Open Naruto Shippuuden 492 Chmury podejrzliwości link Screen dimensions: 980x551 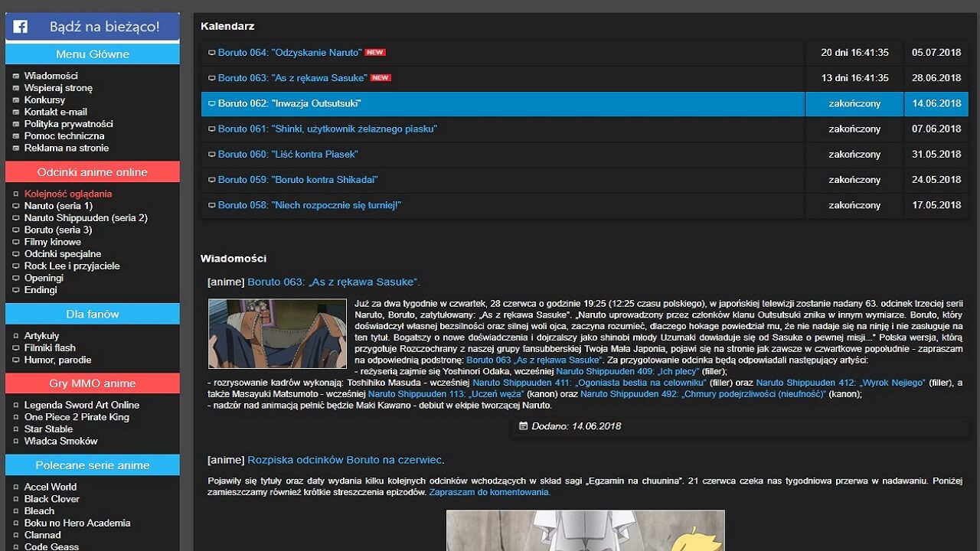click(703, 394)
